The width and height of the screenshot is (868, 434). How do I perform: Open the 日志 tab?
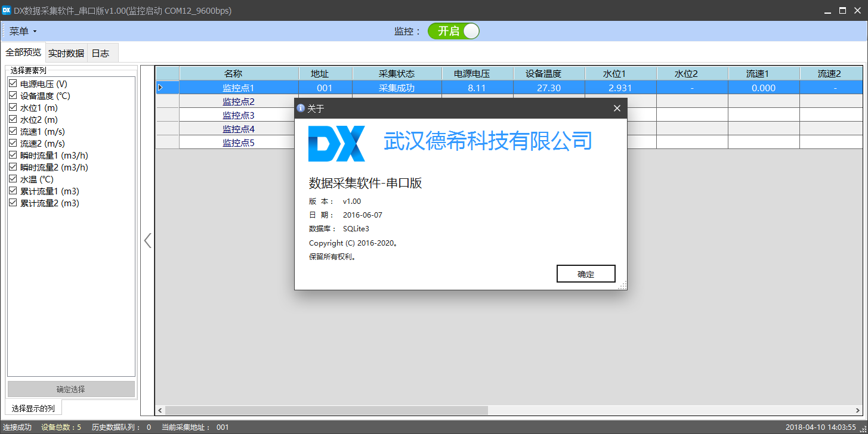[100, 53]
